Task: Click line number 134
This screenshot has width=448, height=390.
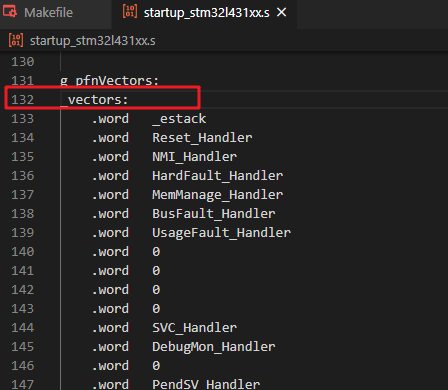Action: click(x=23, y=138)
